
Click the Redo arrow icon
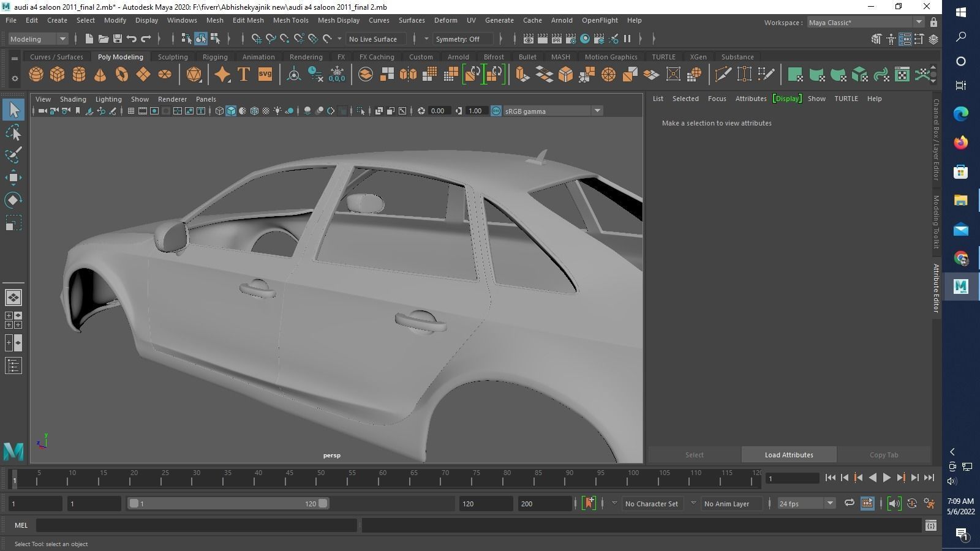coord(146,39)
